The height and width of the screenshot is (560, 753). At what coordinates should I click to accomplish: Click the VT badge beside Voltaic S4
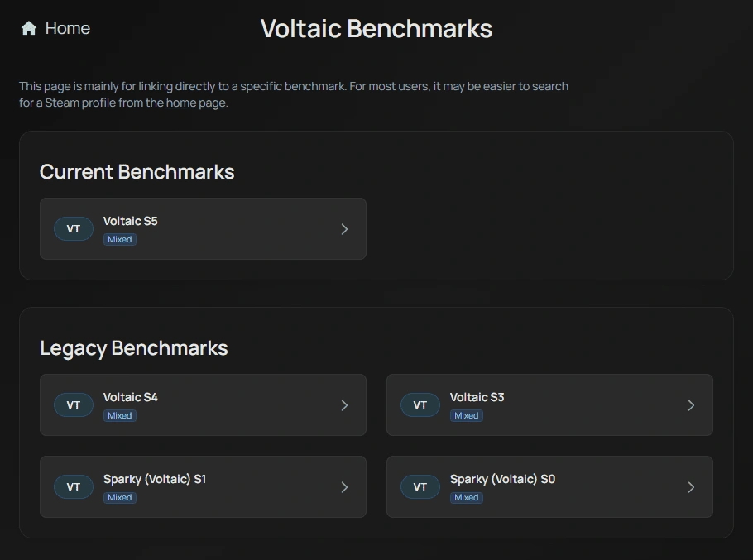[x=74, y=405]
